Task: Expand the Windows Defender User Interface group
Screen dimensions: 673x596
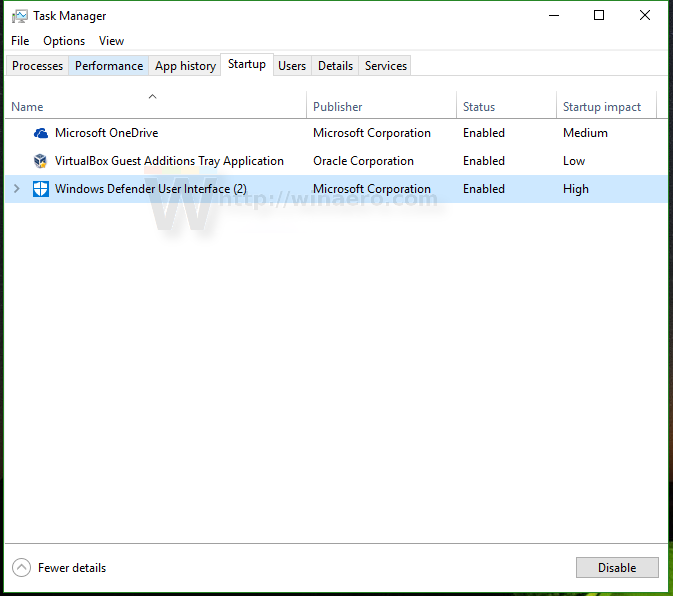Action: pyautogui.click(x=16, y=189)
